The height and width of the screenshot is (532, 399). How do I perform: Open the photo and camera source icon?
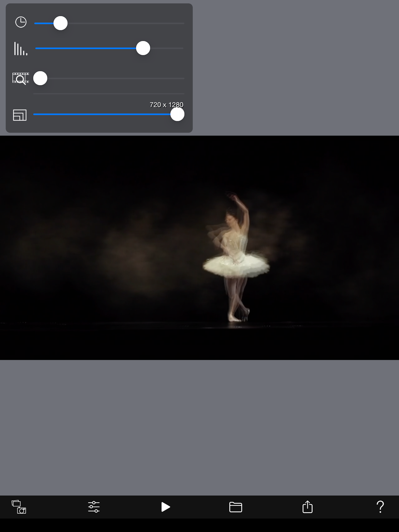(x=19, y=507)
